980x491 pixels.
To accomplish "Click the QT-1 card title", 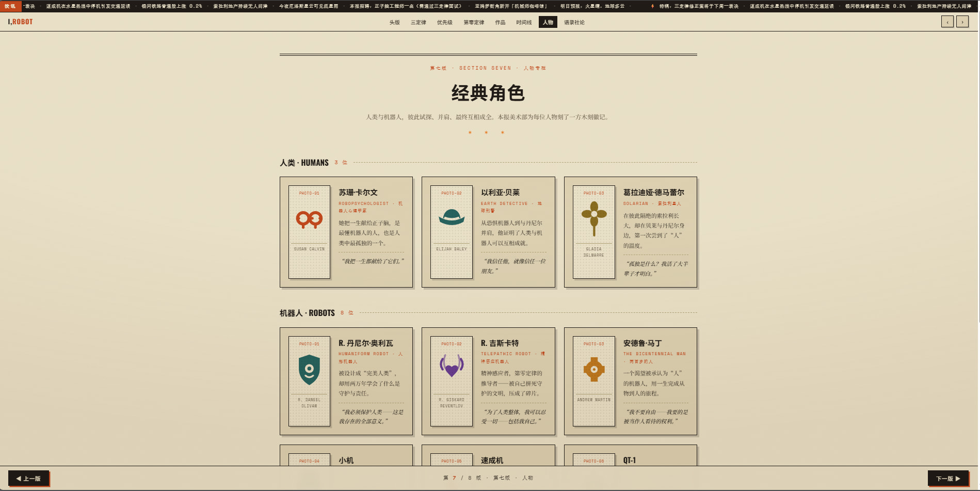I will coord(630,461).
